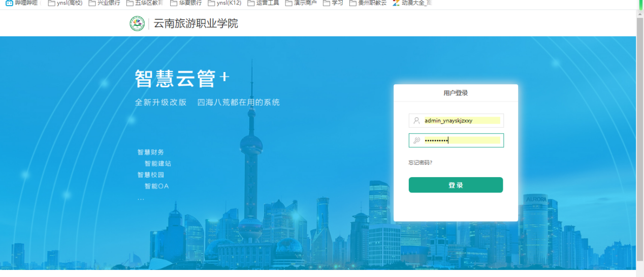Open the 学习 bookmark folder
The image size is (644, 277).
pos(333,3)
